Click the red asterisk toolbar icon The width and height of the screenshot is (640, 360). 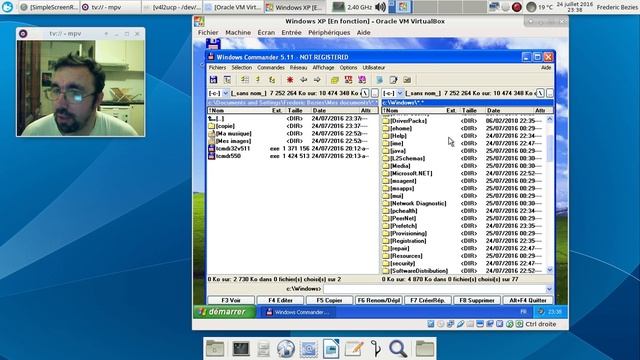click(290, 80)
